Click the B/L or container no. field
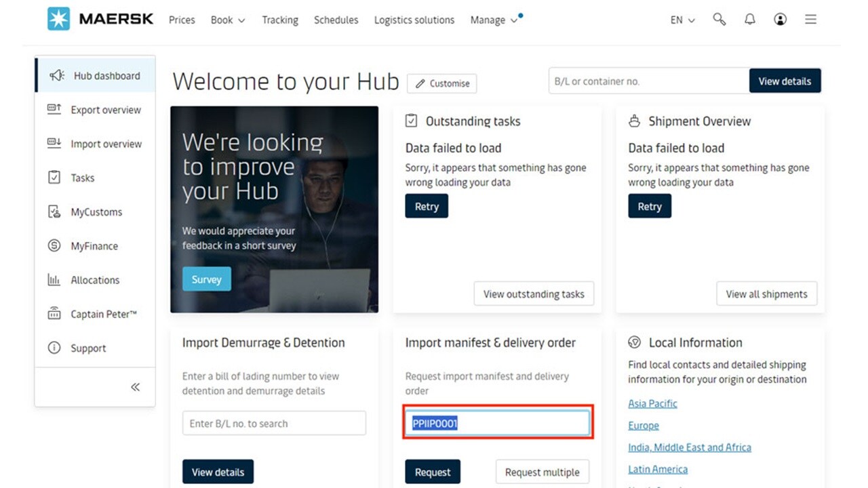The image size is (868, 488). click(x=648, y=81)
